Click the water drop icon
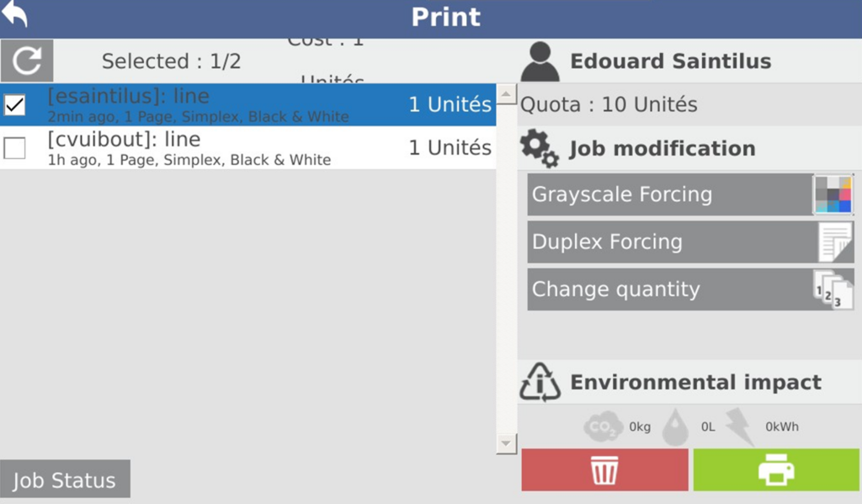Screen dimensions: 862x504 pos(675,427)
